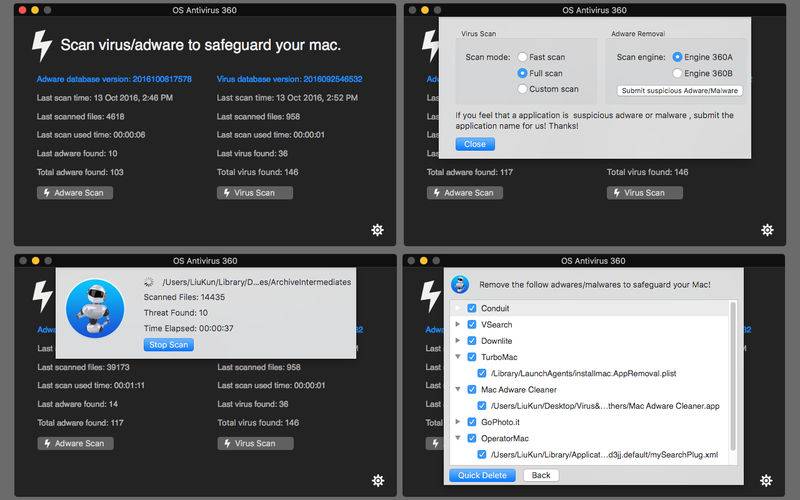
Task: Click robot mascot icon in scan dialog
Action: (95, 308)
